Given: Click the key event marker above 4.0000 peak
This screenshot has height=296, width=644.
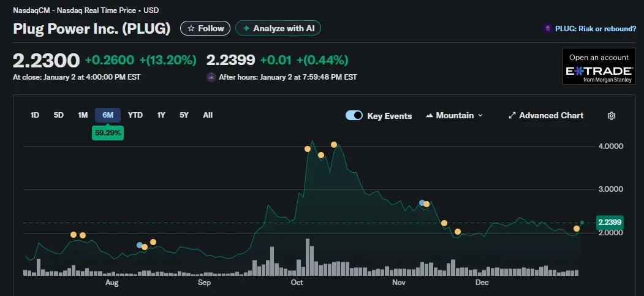Looking at the screenshot, I should 334,145.
